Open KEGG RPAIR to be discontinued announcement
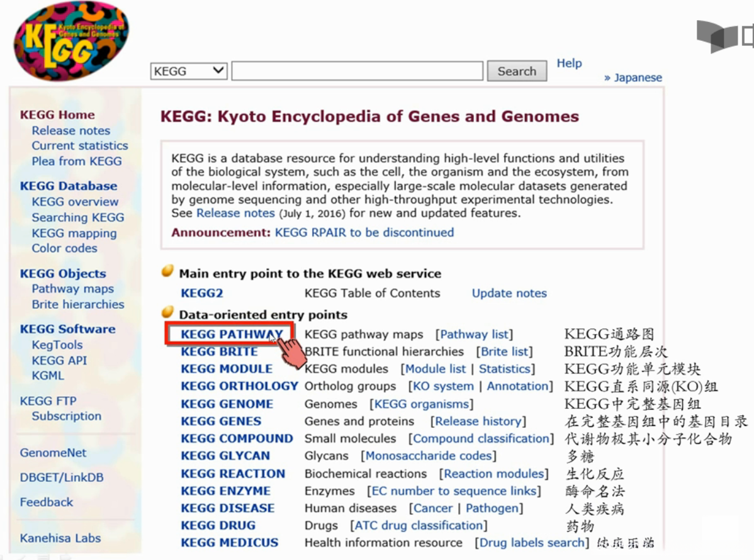The image size is (754, 560). 364,233
